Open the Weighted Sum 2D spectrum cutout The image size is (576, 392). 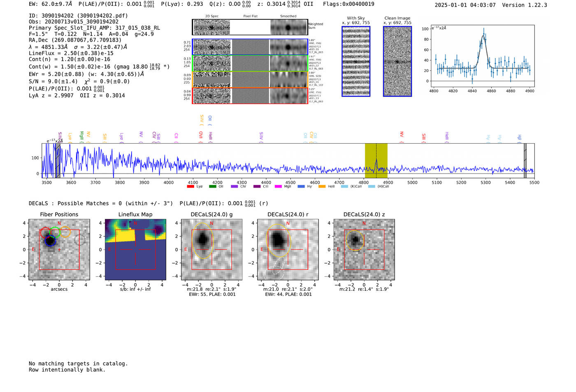[250, 27]
